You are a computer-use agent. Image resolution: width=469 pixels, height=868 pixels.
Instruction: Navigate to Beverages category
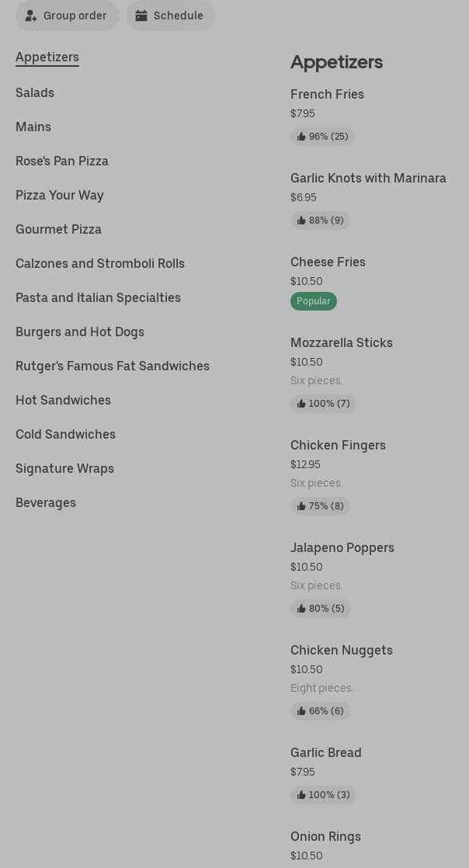point(46,503)
